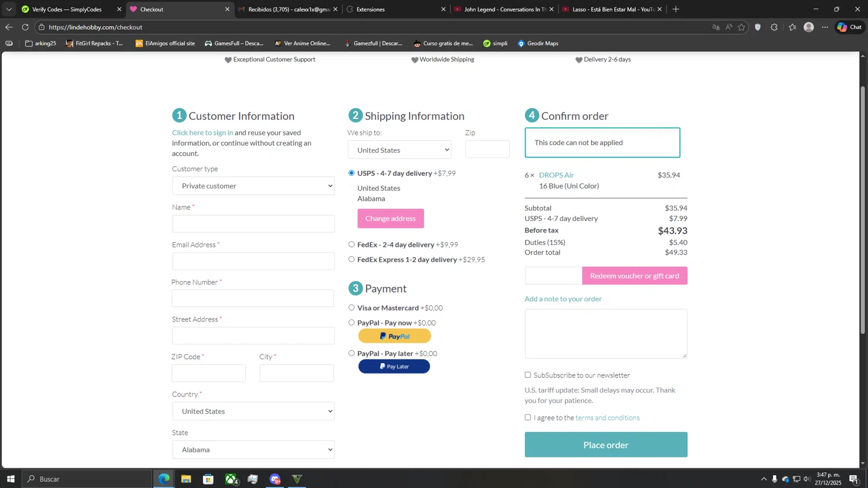This screenshot has width=868, height=488.
Task: Open the browser extensions puzzle icon
Action: [774, 27]
